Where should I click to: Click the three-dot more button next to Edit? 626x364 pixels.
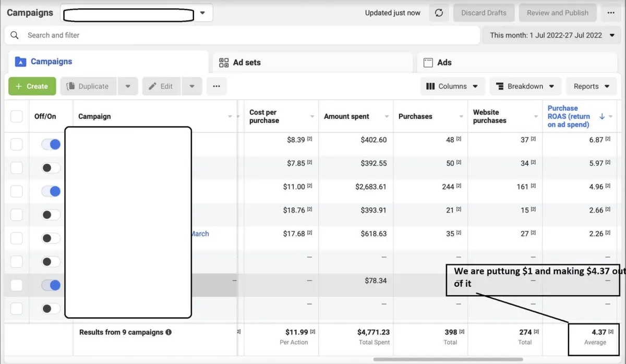click(216, 86)
